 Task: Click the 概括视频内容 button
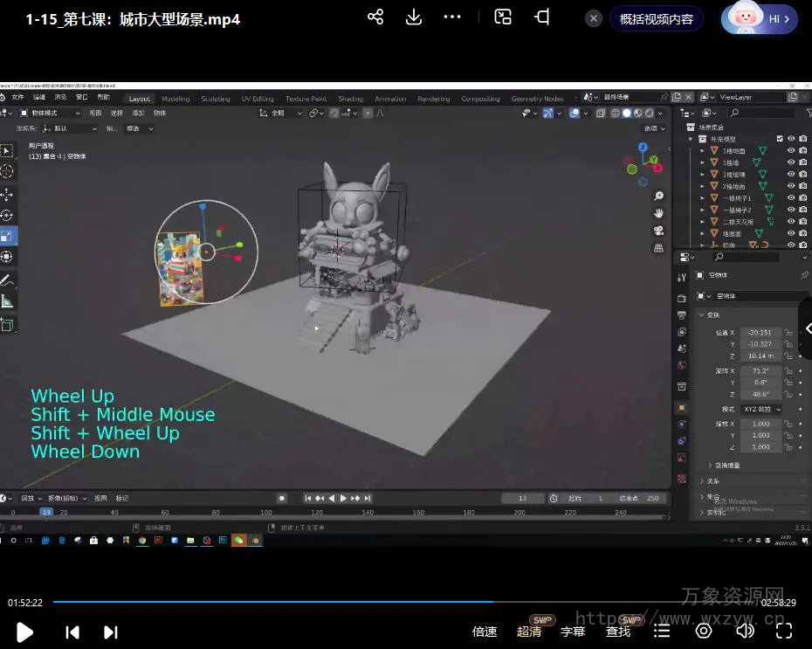point(657,19)
